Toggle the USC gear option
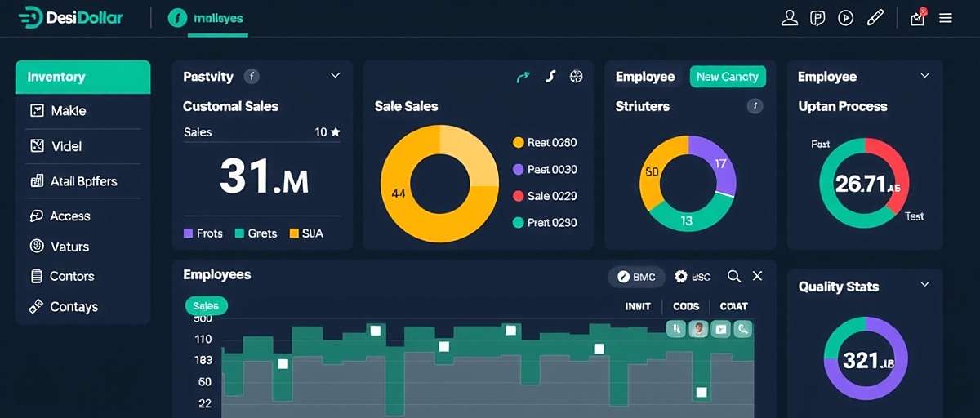980x418 pixels. pyautogui.click(x=693, y=277)
